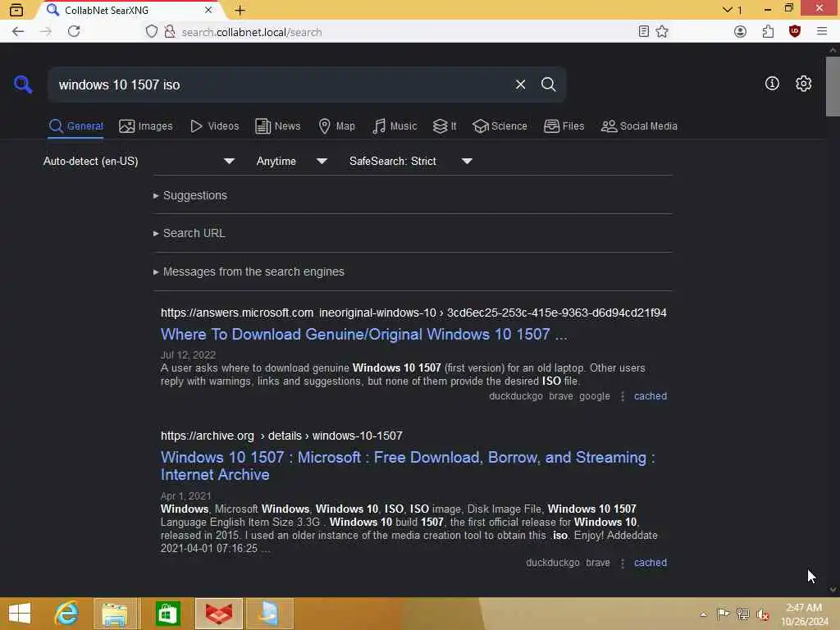This screenshot has width=840, height=630.
Task: Switch to the General category
Action: (75, 126)
